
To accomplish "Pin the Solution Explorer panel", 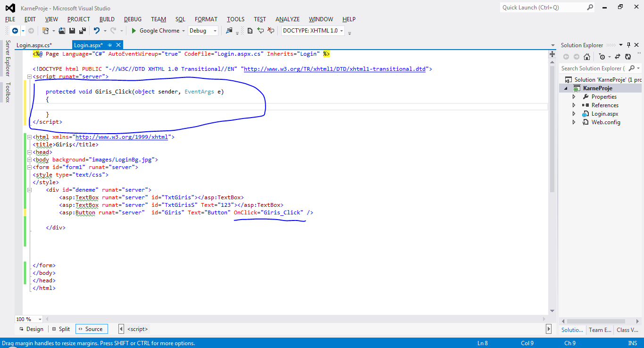I will tap(628, 45).
